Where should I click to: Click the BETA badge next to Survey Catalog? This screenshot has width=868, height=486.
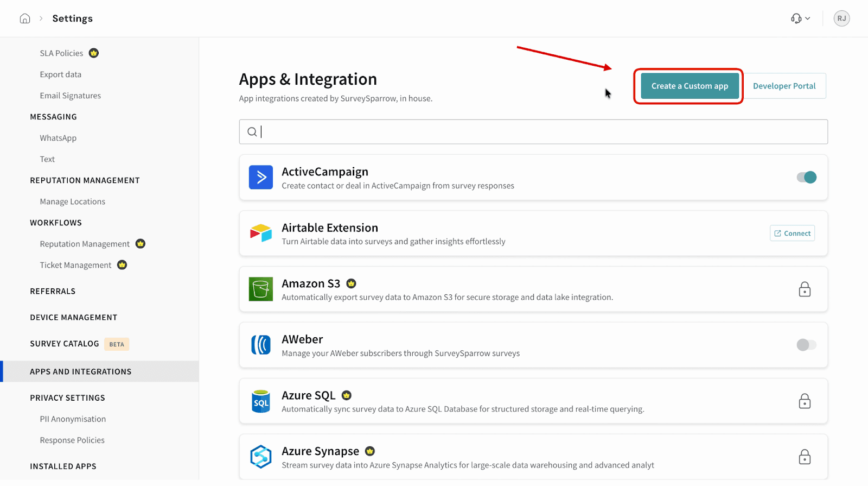[117, 344]
